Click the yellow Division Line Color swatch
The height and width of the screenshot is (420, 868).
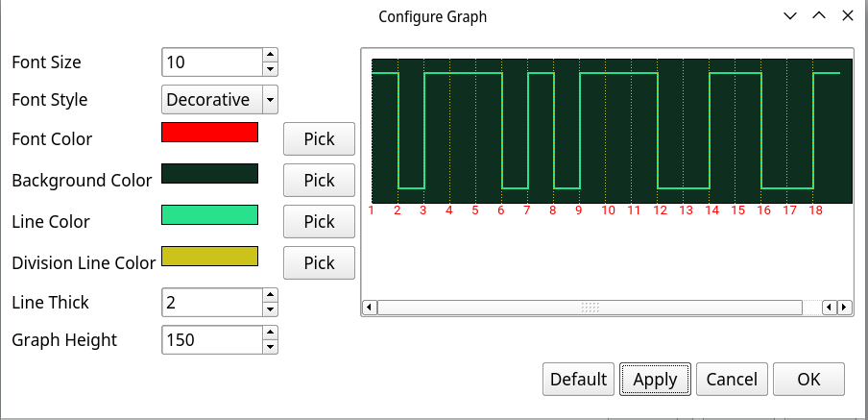pyautogui.click(x=210, y=256)
